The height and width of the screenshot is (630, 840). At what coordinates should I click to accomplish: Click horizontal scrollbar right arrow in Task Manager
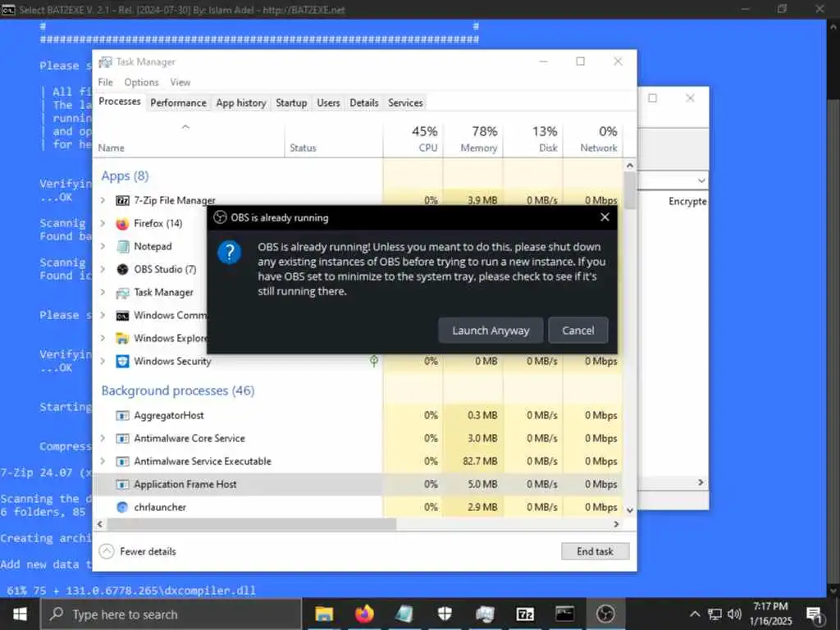point(616,524)
